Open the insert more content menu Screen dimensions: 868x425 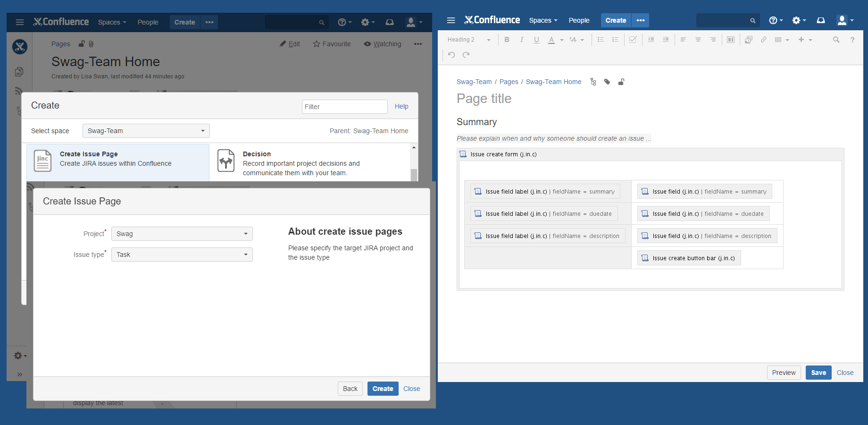tap(805, 40)
